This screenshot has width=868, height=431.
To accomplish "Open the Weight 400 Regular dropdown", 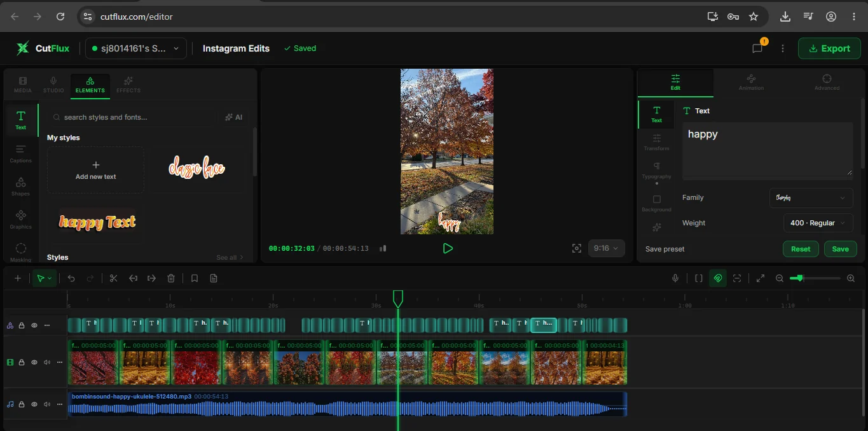I will [x=818, y=223].
